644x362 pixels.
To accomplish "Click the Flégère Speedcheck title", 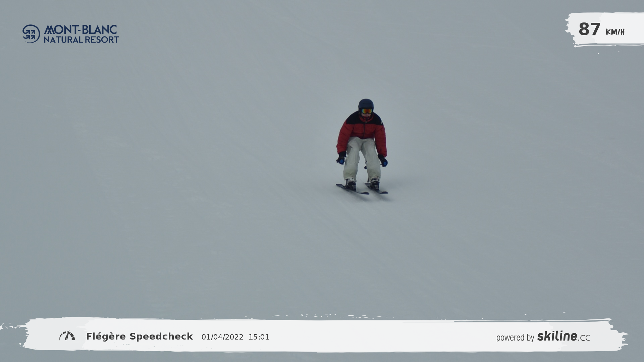I will click(x=139, y=337).
